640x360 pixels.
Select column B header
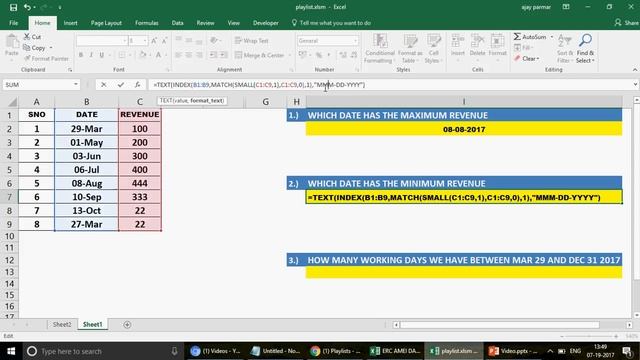pos(87,102)
